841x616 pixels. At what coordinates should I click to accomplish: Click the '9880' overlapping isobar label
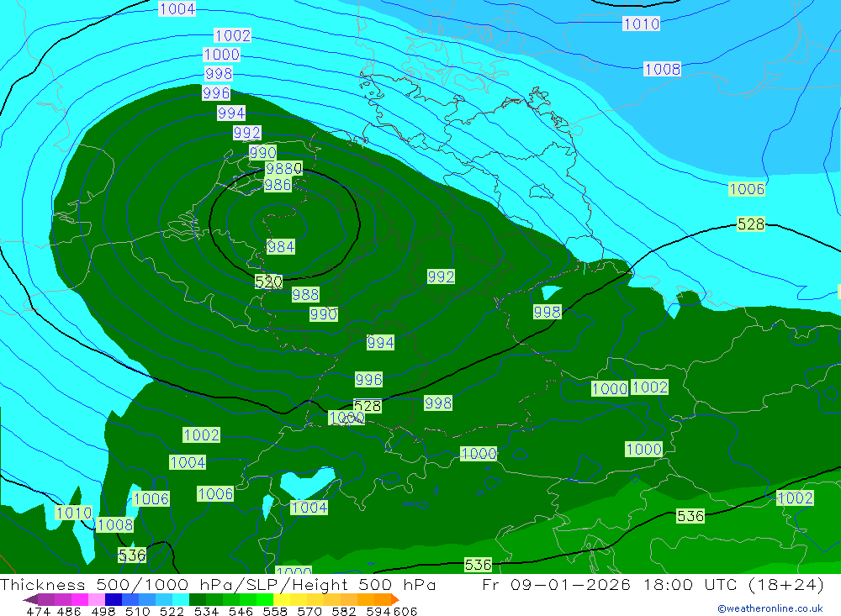283,169
